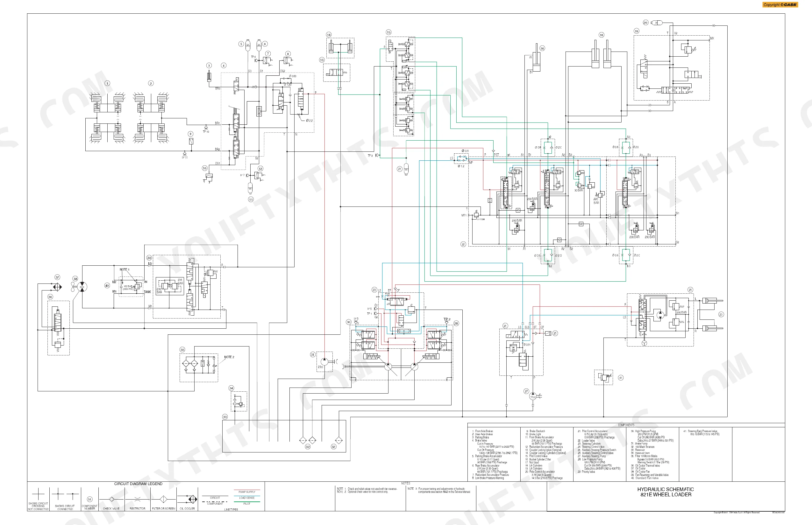Click component number 36 callout circle
Viewport: 812px width, 525px height.
[50, 297]
